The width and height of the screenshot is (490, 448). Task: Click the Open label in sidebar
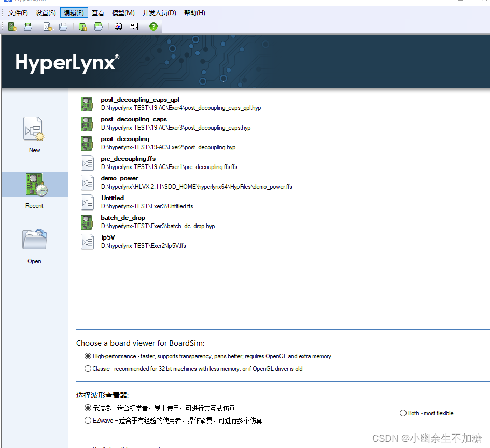point(34,261)
